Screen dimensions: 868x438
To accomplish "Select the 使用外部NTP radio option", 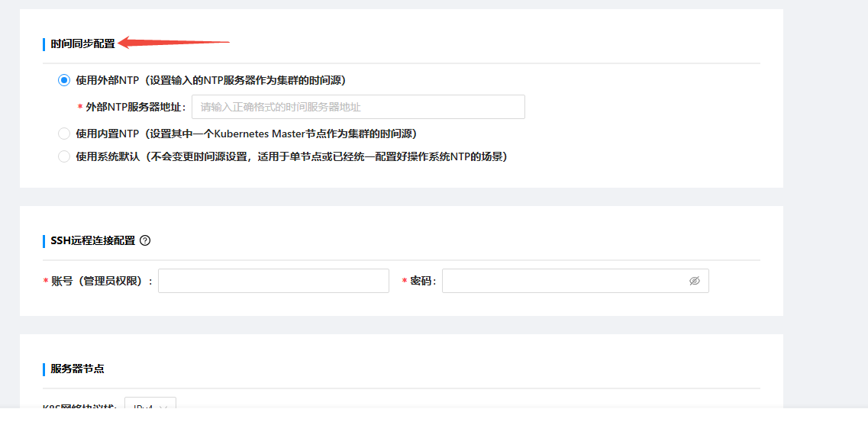I will tap(64, 80).
